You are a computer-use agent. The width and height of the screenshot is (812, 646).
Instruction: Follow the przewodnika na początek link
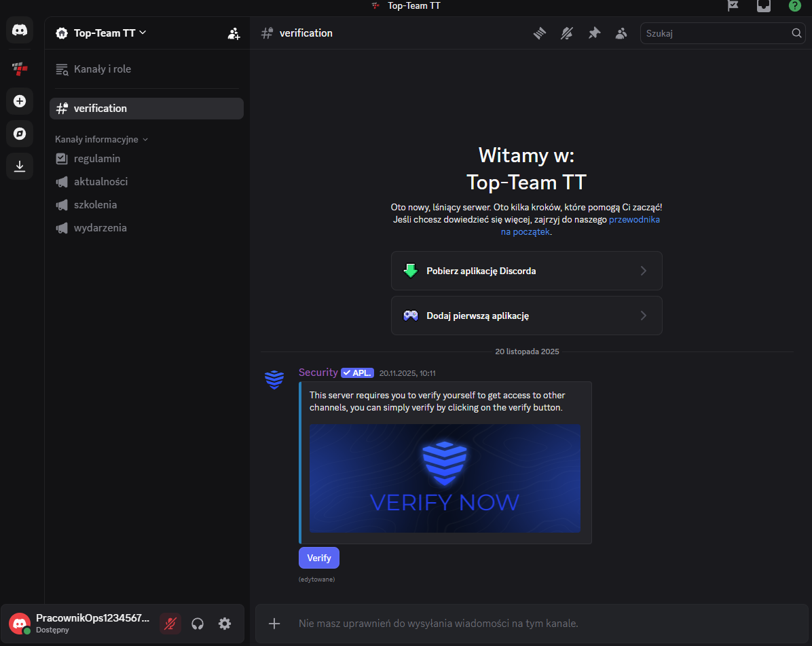[580, 226]
